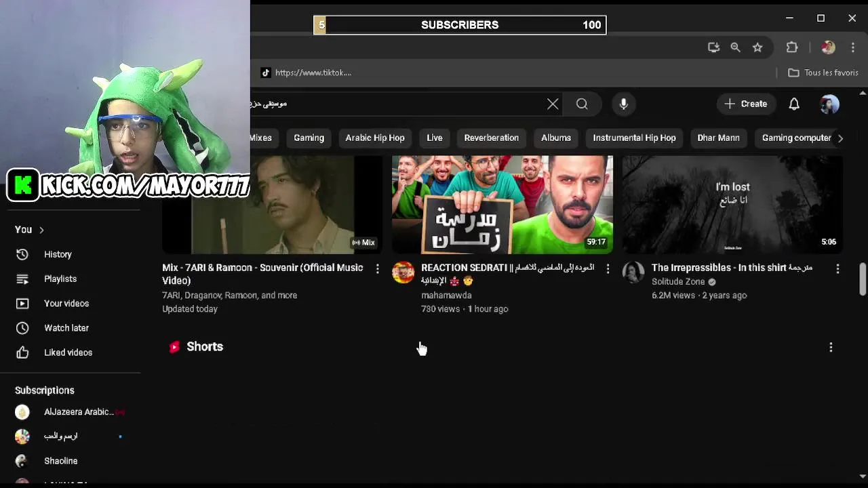The image size is (868, 488).
Task: Clear the YouTube search box text
Action: 553,104
